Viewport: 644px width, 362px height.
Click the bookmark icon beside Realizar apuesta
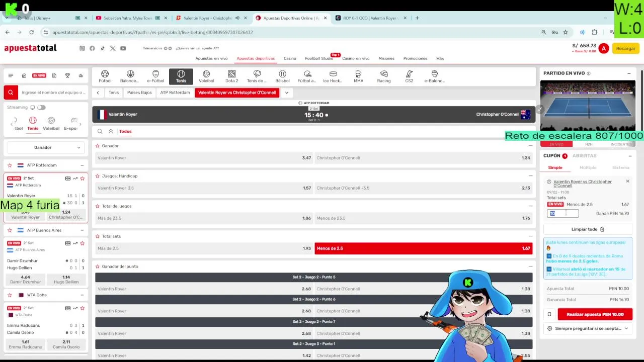pyautogui.click(x=549, y=314)
